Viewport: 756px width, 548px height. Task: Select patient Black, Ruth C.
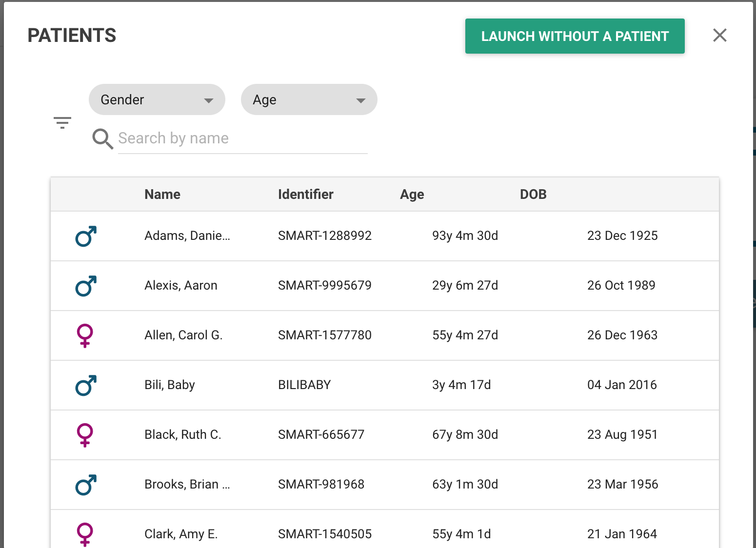183,435
